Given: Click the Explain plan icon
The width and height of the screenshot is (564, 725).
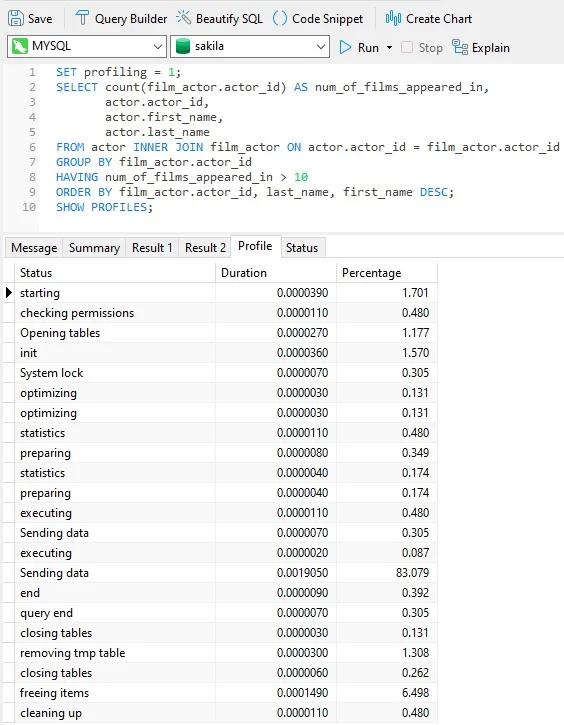Looking at the screenshot, I should 460,47.
